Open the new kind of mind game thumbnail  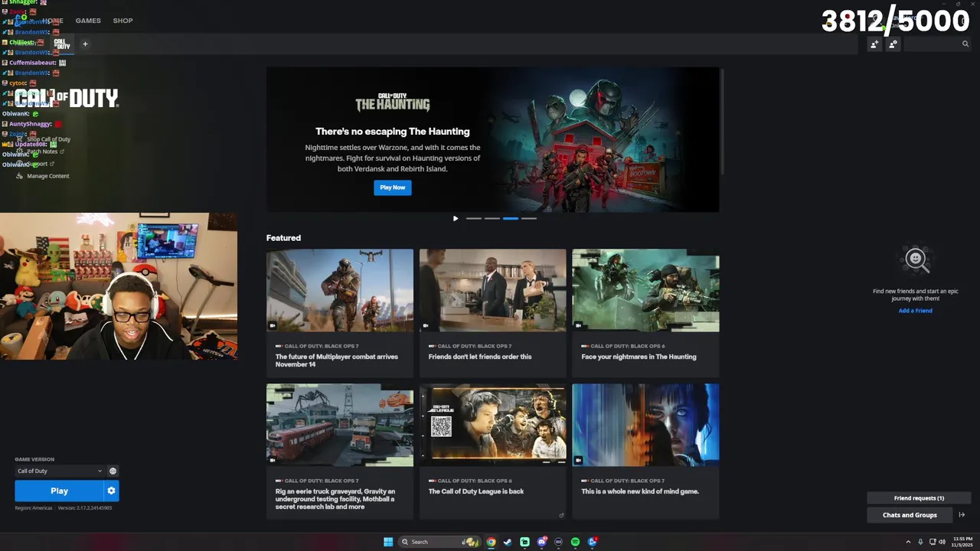645,425
